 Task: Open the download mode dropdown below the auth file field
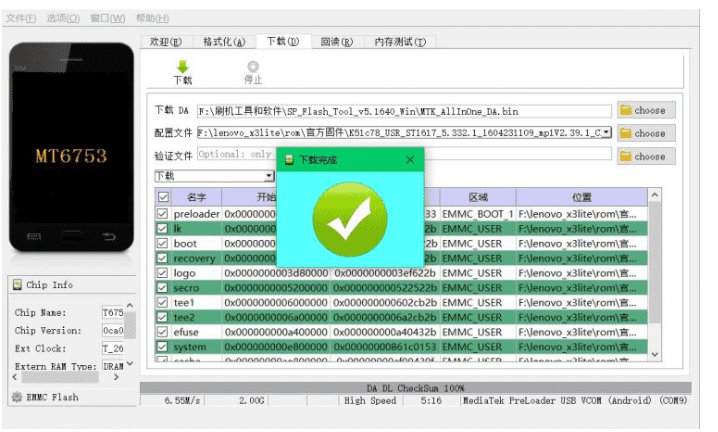coord(268,176)
